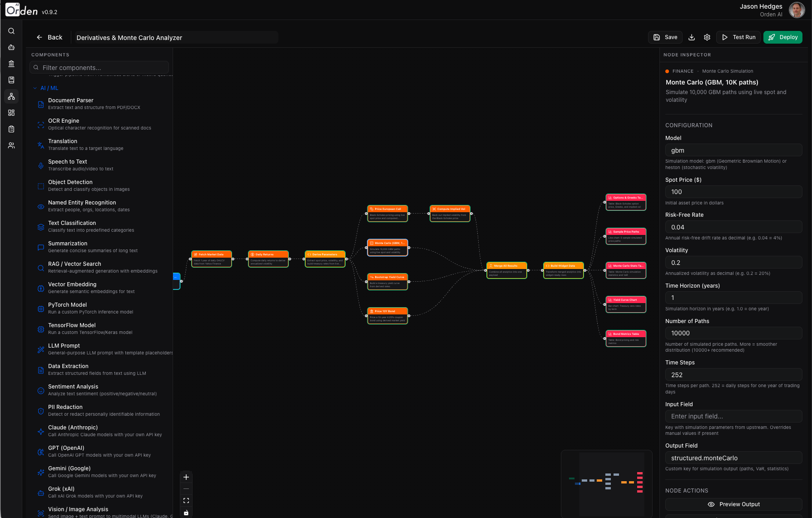Click the Spot Price input field
This screenshot has height=518, width=812.
click(x=733, y=192)
